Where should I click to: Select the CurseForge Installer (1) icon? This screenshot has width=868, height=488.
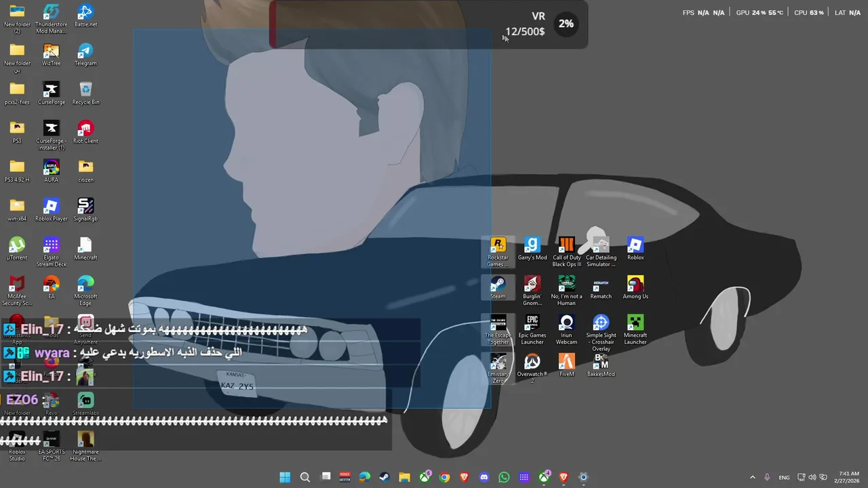(x=51, y=136)
